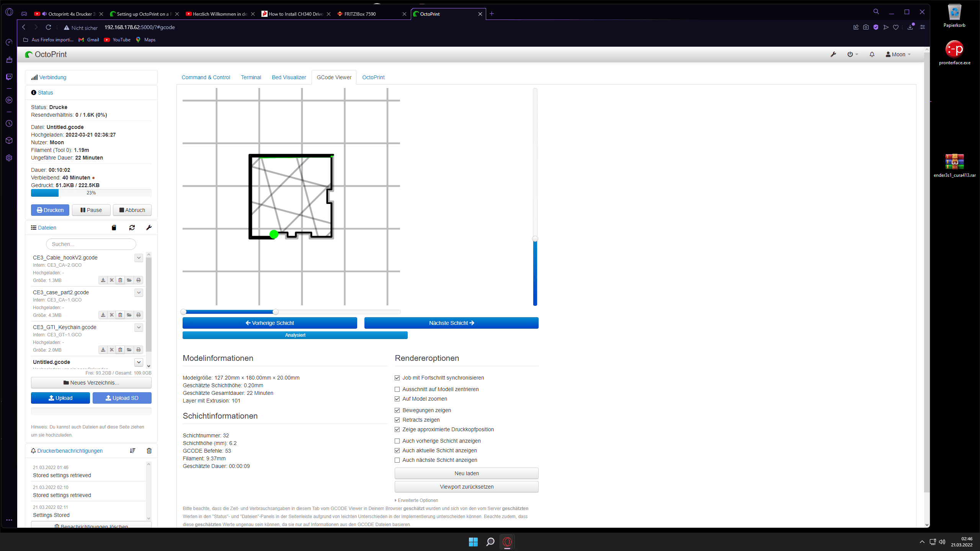
Task: Print CE3_case_part2.gcode with the printer icon
Action: click(139, 315)
